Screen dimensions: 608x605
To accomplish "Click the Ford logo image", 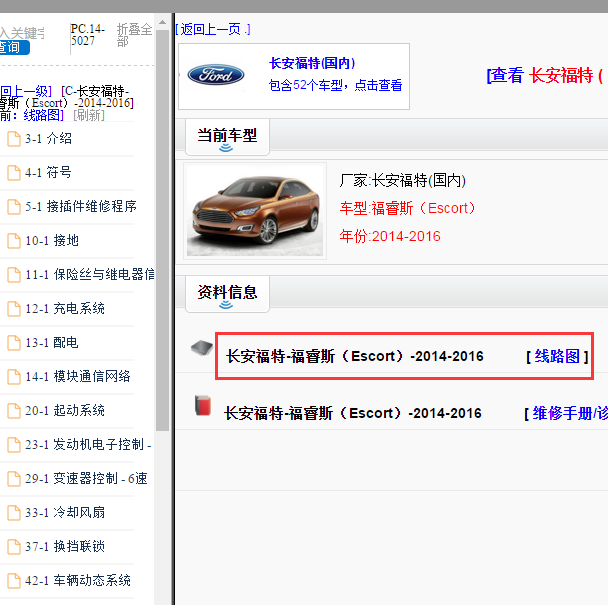I will pyautogui.click(x=216, y=75).
